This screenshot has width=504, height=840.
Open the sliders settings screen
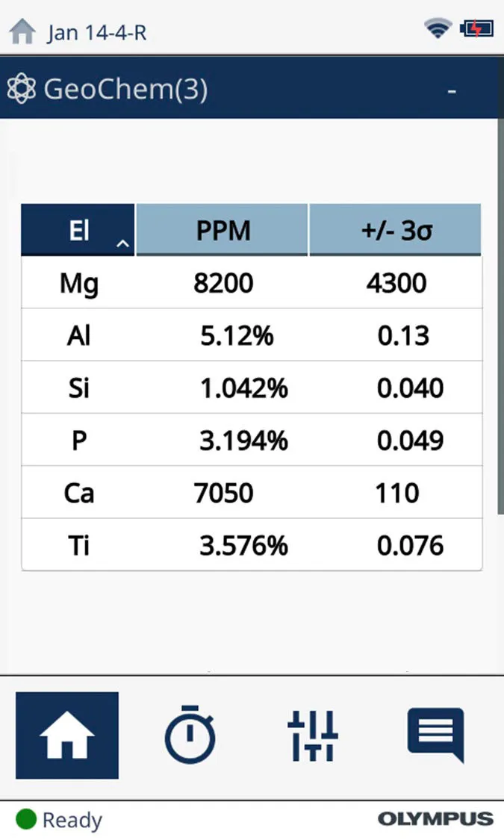[x=313, y=735]
